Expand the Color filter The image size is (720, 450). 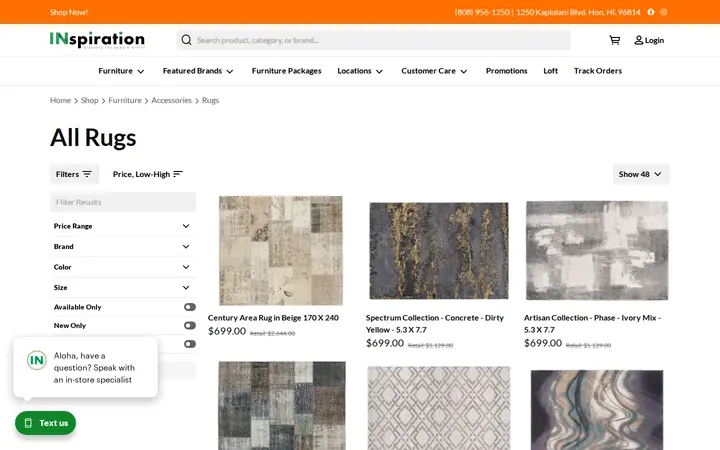click(123, 267)
